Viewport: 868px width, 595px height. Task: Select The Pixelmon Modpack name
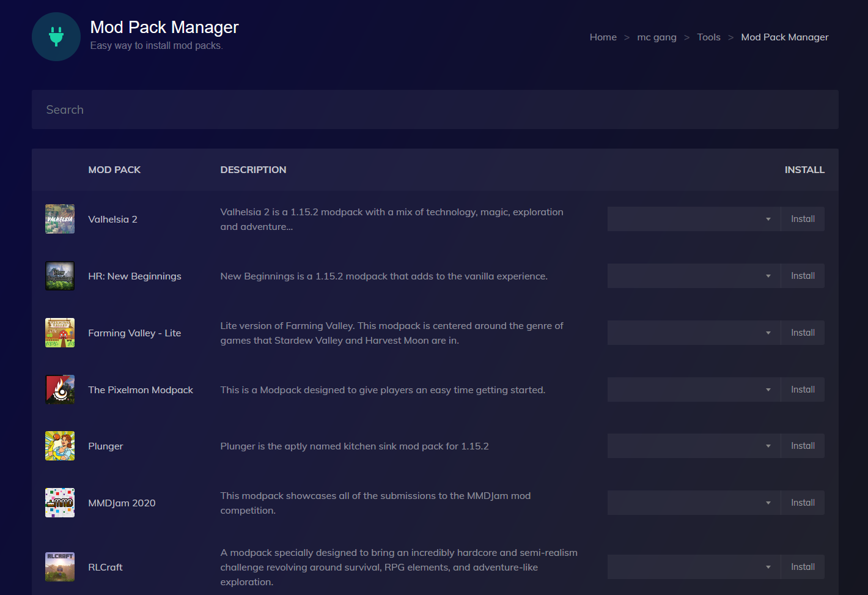pyautogui.click(x=141, y=390)
